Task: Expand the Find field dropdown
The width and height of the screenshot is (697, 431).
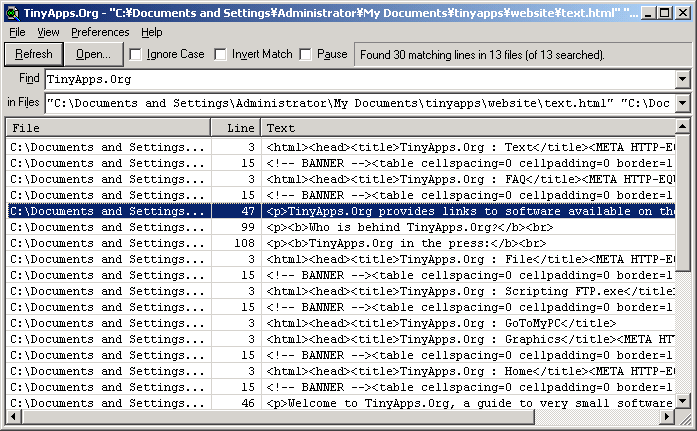Action: tap(682, 79)
